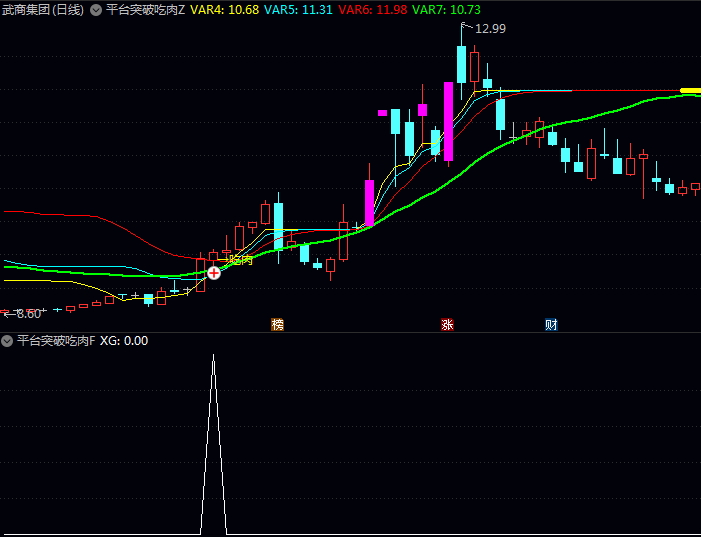
Task: Click the small magenta block above candles
Action: (x=382, y=113)
